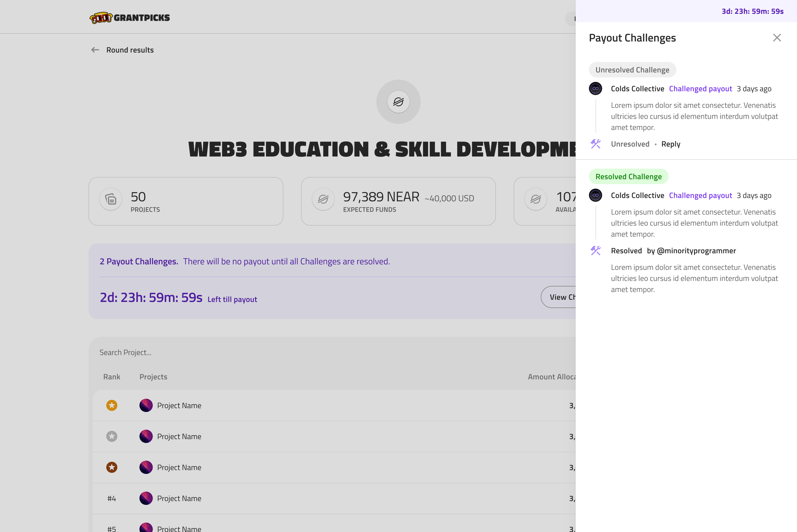The height and width of the screenshot is (532, 797).
Task: Click the silver star rank badge
Action: pyautogui.click(x=112, y=436)
